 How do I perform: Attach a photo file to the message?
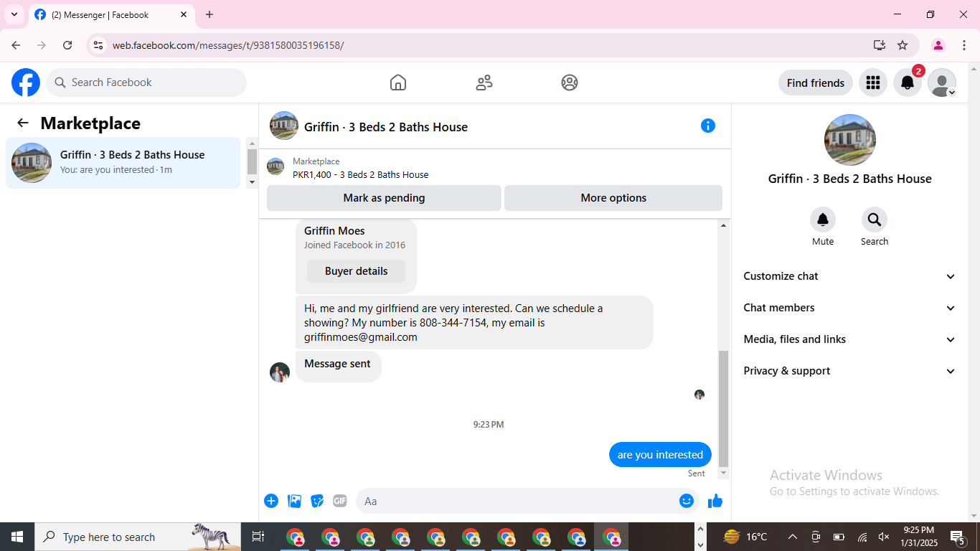294,501
